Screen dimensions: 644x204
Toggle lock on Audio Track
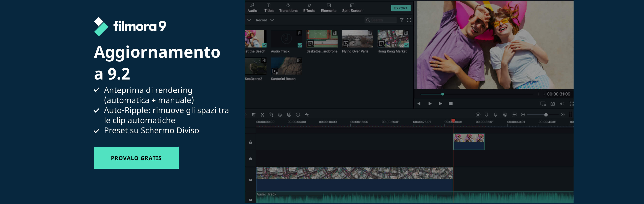tap(251, 199)
